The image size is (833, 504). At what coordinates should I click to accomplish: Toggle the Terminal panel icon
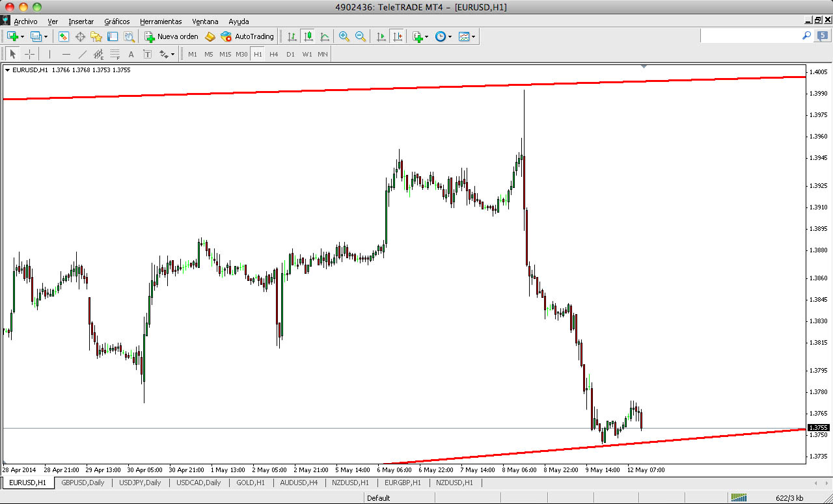pyautogui.click(x=113, y=36)
